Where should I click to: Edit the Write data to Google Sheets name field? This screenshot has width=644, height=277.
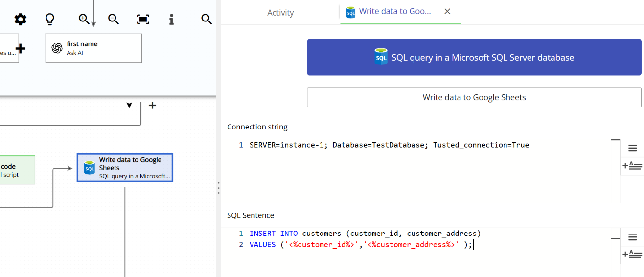(474, 97)
